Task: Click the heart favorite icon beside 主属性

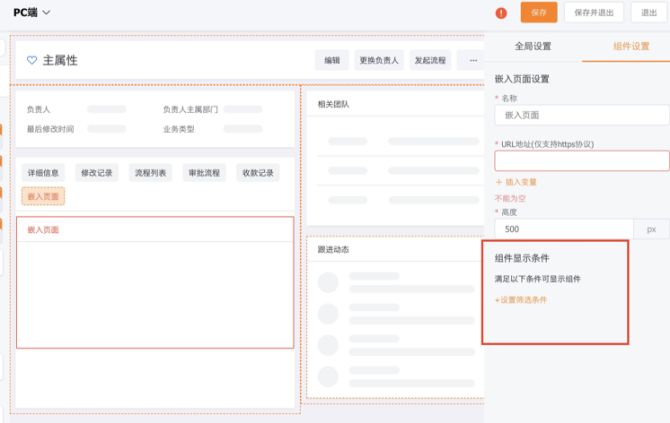Action: click(32, 60)
